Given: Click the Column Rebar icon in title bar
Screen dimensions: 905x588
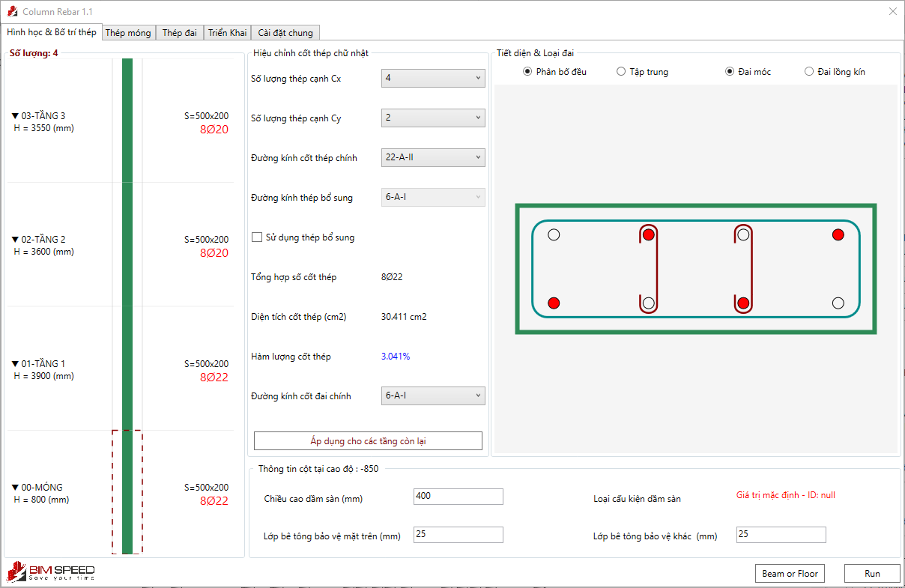Looking at the screenshot, I should (11, 11).
